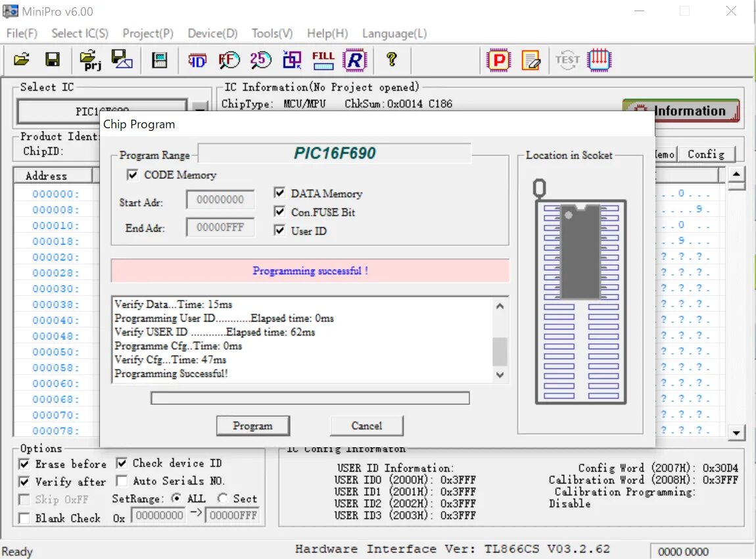The width and height of the screenshot is (756, 559).
Task: Open the Select IC dropdown arrow
Action: pos(200,107)
